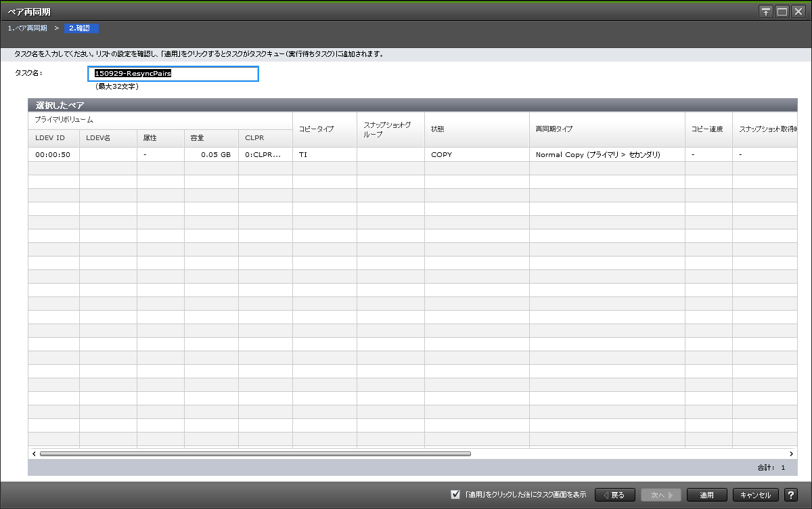Sort by the 再同期タイプ column header
Screen dimensions: 812x509
click(606, 129)
